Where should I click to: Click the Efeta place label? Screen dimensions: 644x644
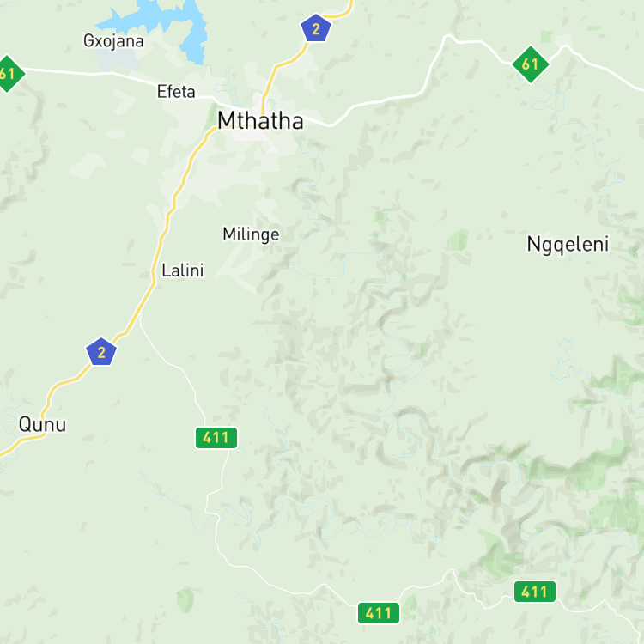(176, 92)
